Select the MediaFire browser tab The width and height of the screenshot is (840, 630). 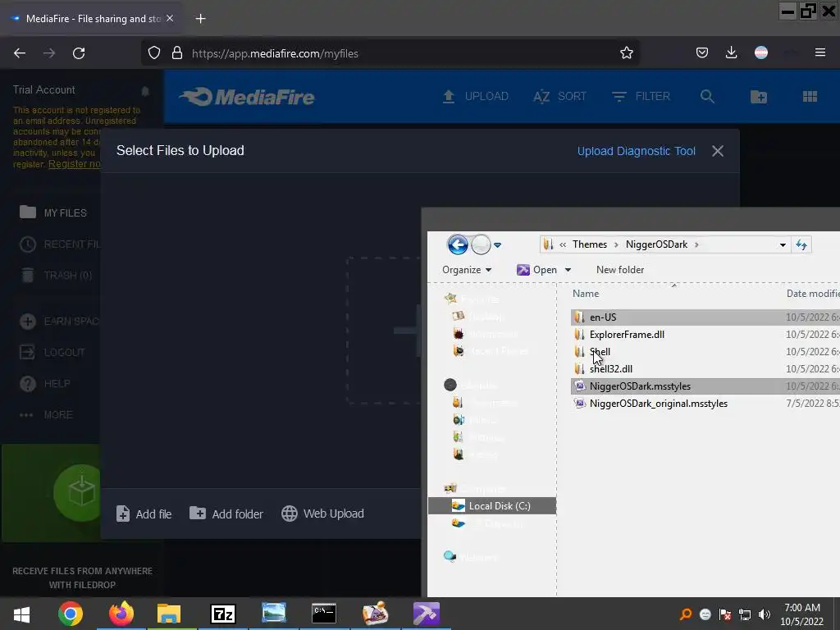pos(91,19)
